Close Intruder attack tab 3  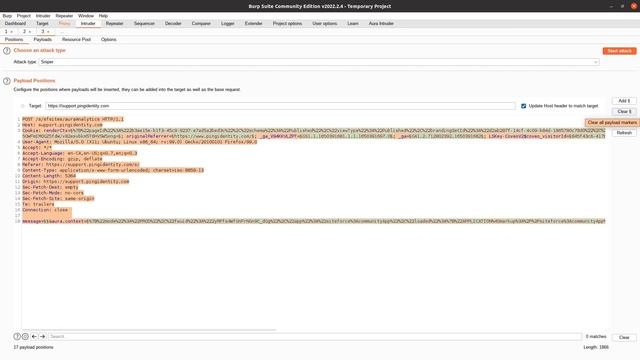pyautogui.click(x=48, y=32)
